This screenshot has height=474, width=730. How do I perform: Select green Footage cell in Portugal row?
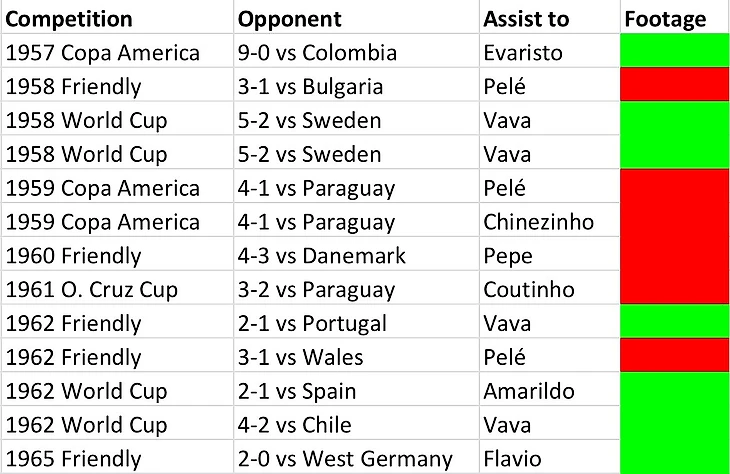675,324
